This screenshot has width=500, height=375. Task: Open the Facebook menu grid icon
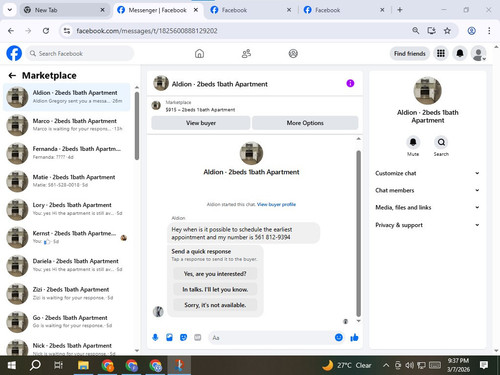tap(441, 53)
